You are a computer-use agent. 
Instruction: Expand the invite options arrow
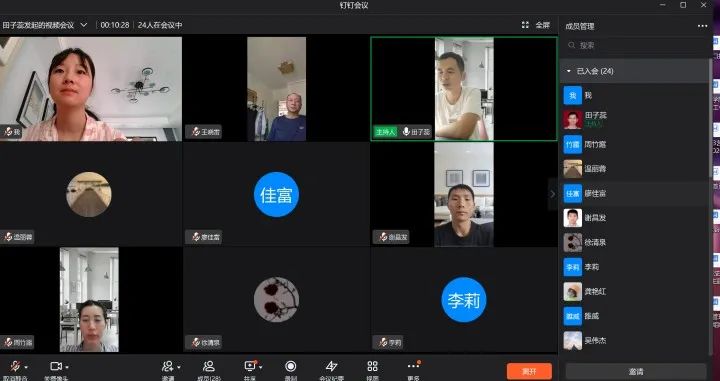(179, 367)
